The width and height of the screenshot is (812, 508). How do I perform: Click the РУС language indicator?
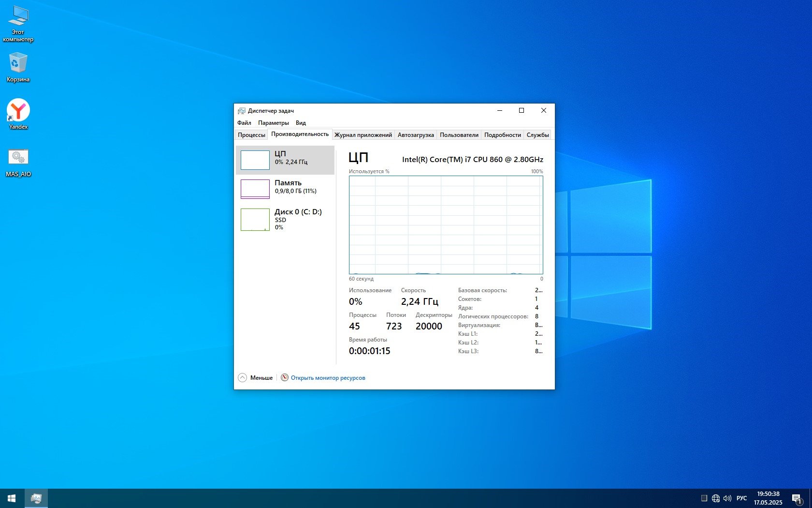click(741, 498)
